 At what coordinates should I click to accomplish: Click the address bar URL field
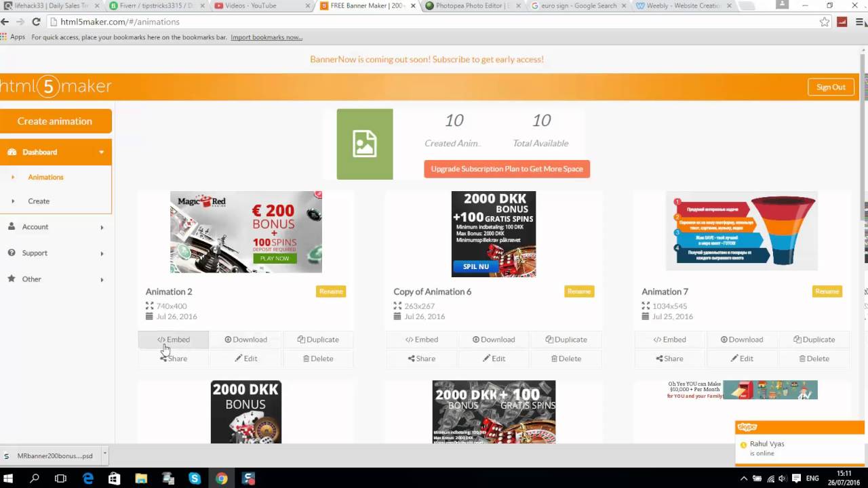[434, 22]
